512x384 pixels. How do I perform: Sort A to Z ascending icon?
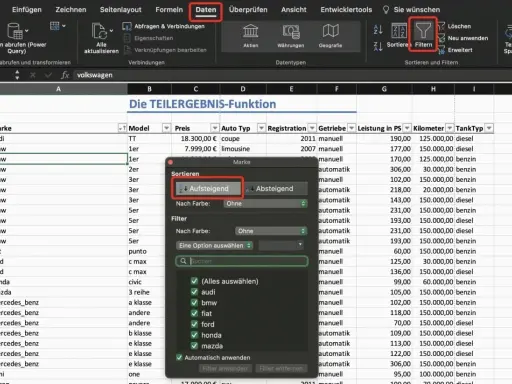[378, 30]
